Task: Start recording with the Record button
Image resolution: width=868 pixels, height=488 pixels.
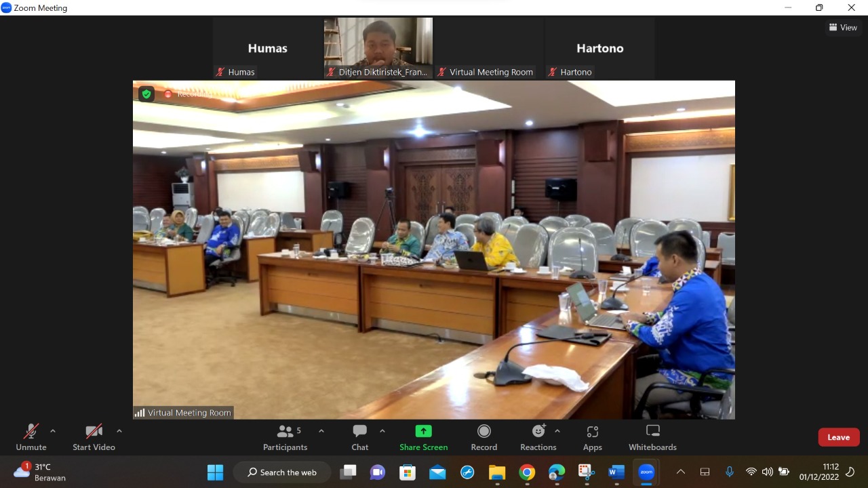Action: point(484,437)
